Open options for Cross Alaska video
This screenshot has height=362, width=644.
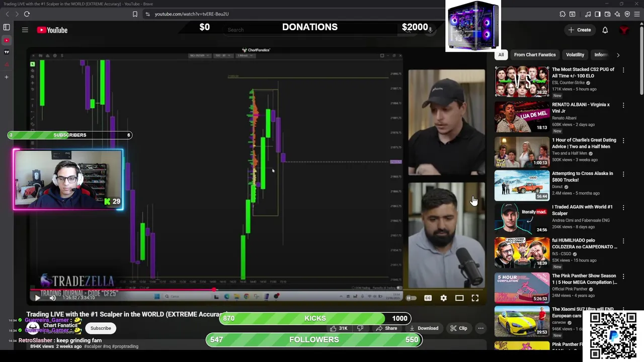[623, 174]
